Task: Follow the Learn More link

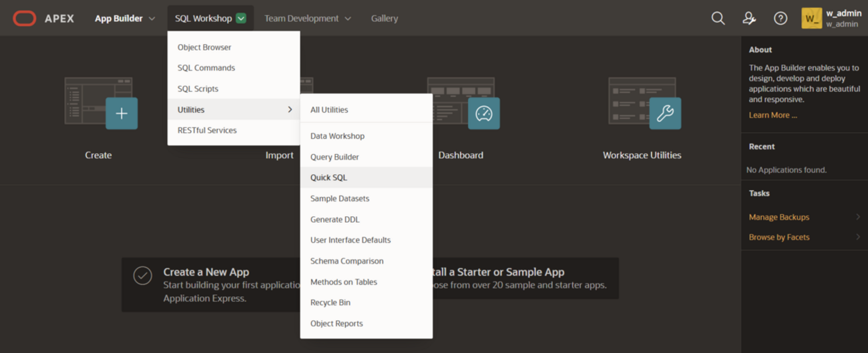Action: point(773,115)
